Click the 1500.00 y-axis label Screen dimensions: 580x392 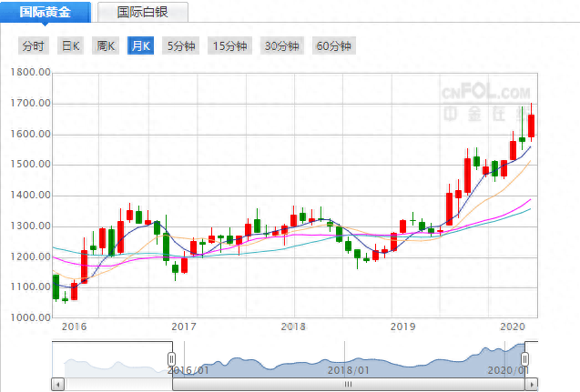pos(30,164)
